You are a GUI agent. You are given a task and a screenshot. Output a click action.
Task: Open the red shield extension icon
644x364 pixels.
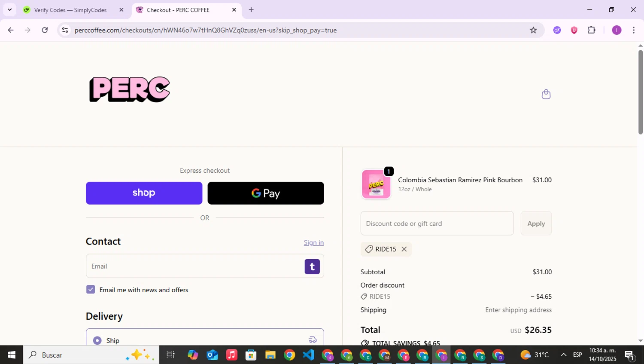[574, 30]
